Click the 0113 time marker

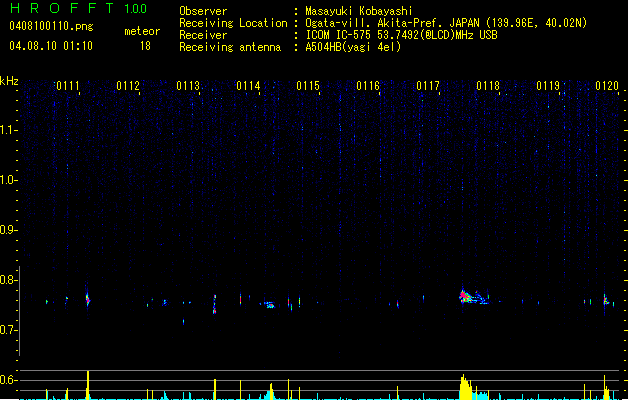pyautogui.click(x=188, y=86)
